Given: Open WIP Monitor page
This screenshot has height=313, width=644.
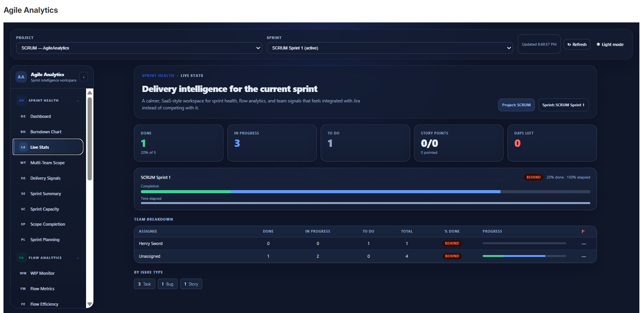Looking at the screenshot, I should (x=48, y=273).
